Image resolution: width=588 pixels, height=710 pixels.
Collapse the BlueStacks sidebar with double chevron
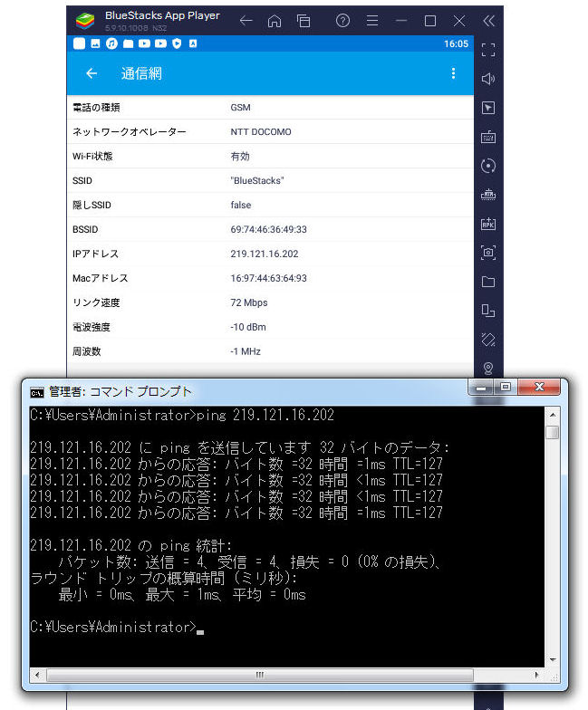point(488,21)
